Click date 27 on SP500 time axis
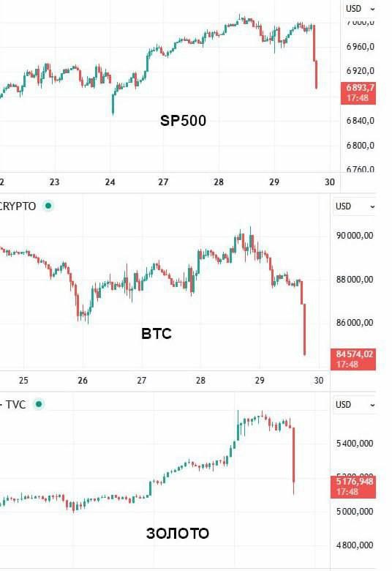392x571 pixels. [x=163, y=182]
